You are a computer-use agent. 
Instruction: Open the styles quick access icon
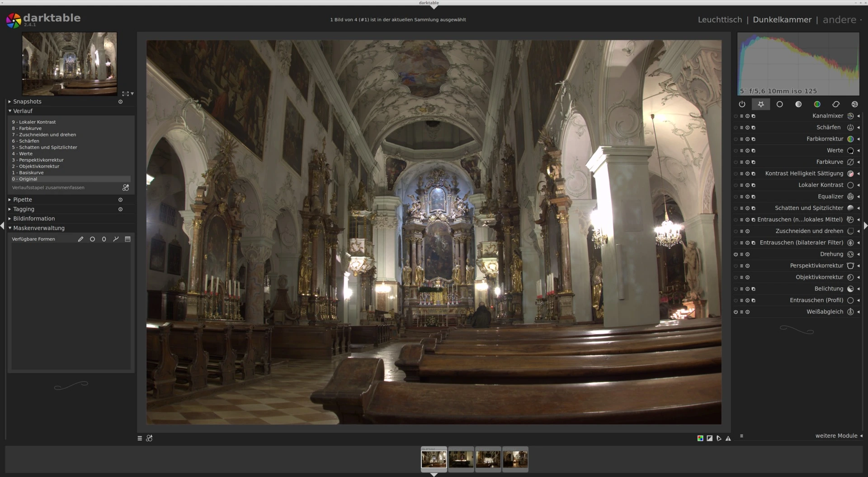coord(149,439)
